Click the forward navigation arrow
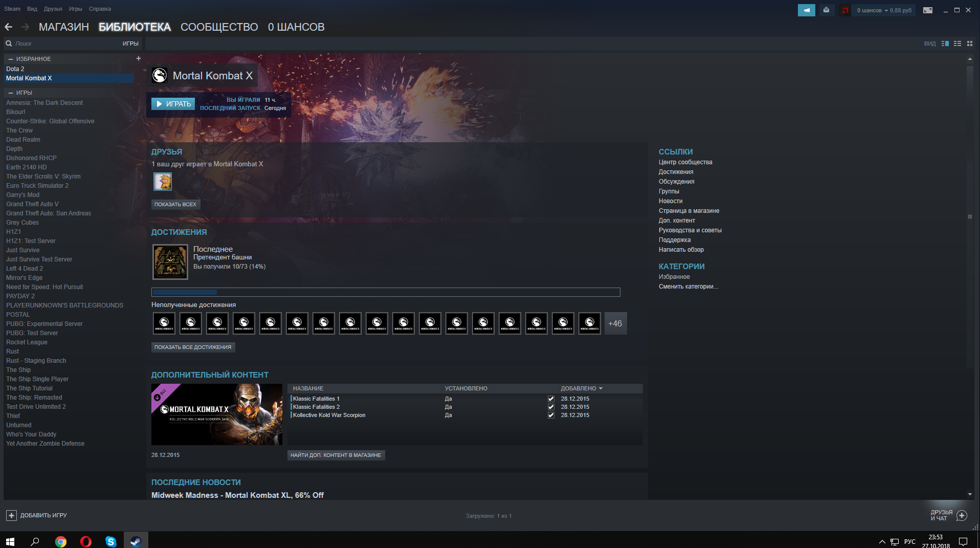This screenshot has width=980, height=548. [x=25, y=27]
